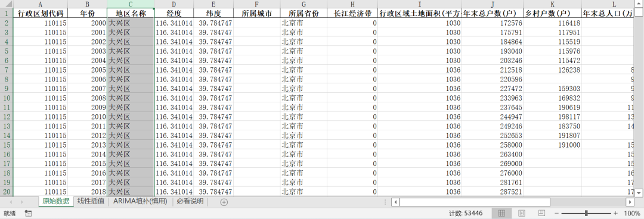Viewport: 644px width, 219px height.
Task: Select column H header
Action: pyautogui.click(x=352, y=4)
